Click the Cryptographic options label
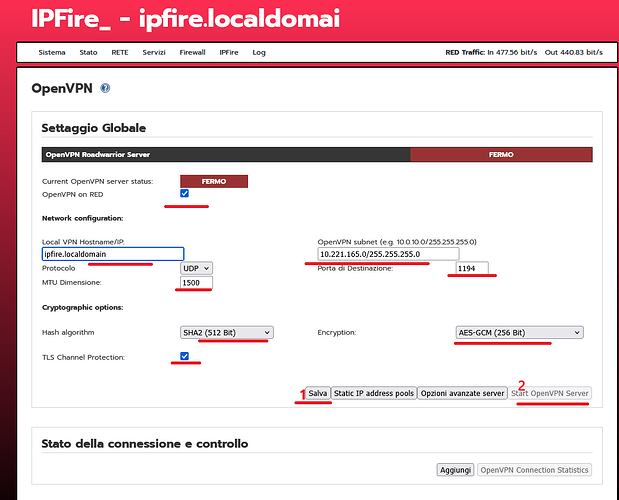 pos(83,307)
